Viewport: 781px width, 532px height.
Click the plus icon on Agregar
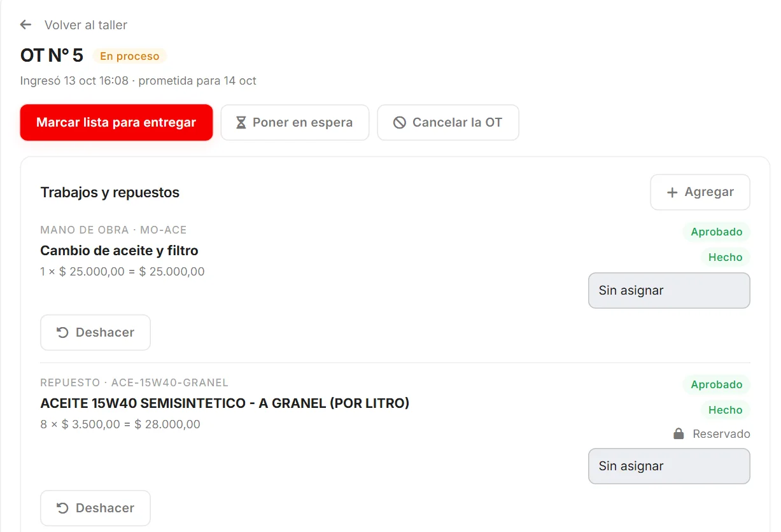672,192
